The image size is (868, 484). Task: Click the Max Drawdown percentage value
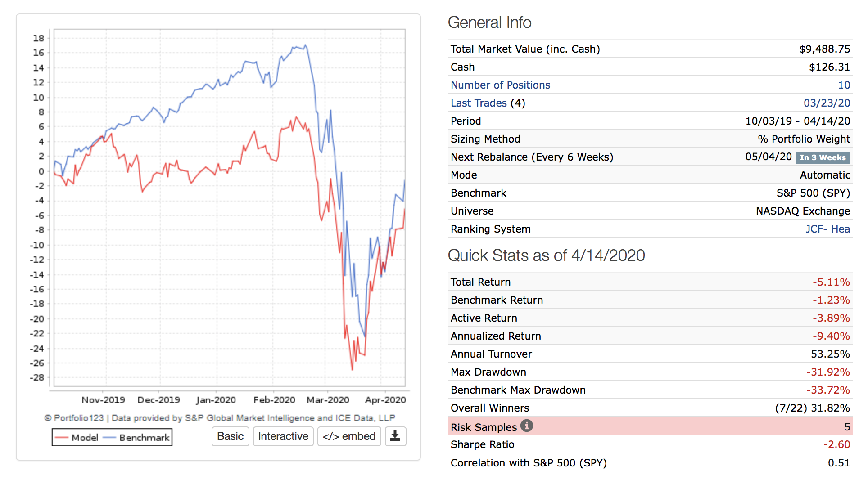click(x=828, y=372)
